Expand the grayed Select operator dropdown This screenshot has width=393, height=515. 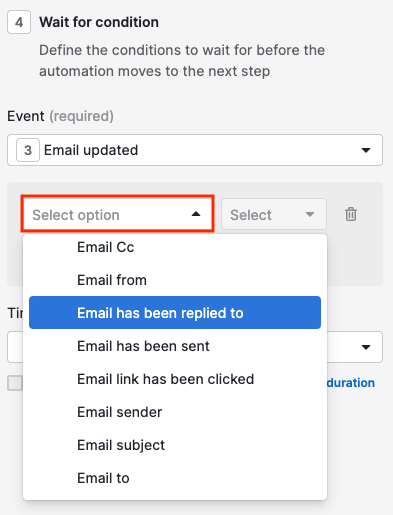pos(274,214)
